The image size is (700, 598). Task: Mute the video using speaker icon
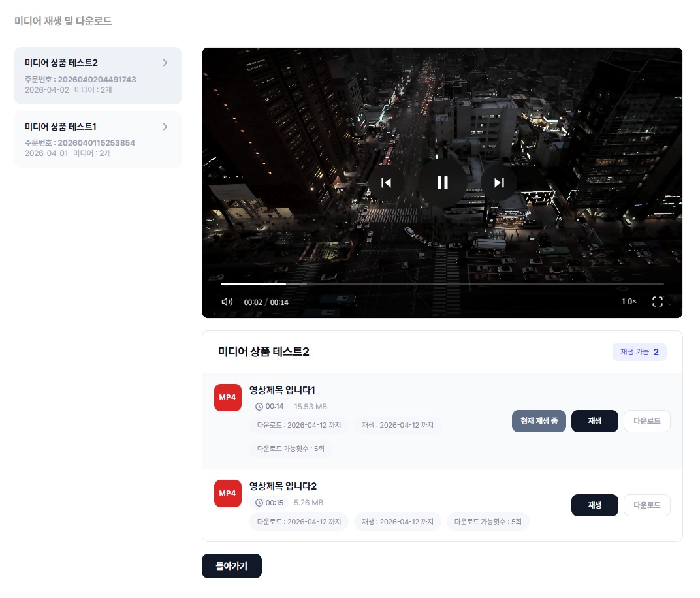(227, 302)
